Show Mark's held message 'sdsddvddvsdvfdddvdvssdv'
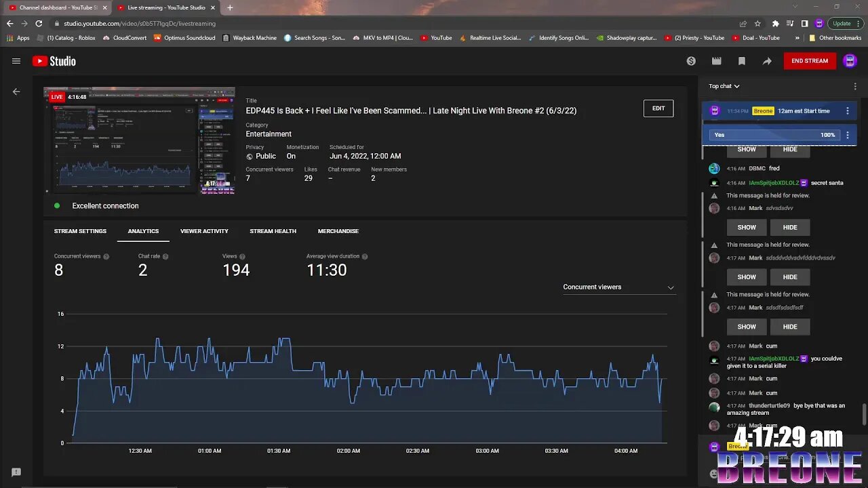The width and height of the screenshot is (868, 488). click(x=747, y=277)
